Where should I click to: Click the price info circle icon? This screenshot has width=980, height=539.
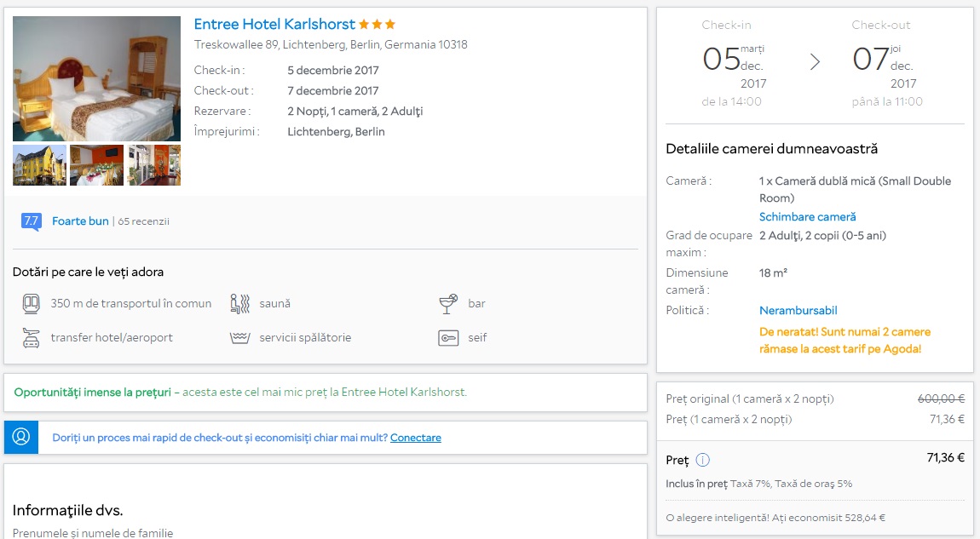click(x=702, y=460)
